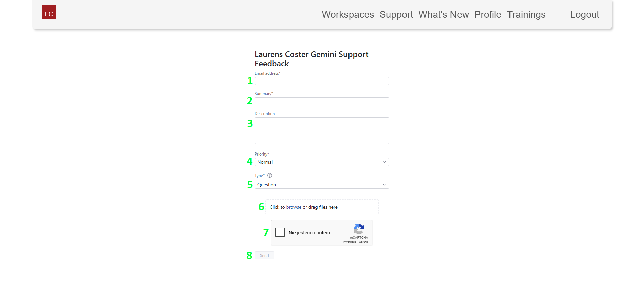Navigate to Trainings
Viewport: 644px width, 308px height.
point(526,15)
